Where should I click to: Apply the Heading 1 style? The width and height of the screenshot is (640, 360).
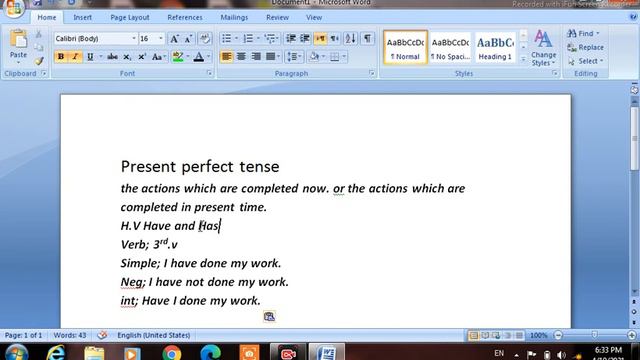(495, 47)
